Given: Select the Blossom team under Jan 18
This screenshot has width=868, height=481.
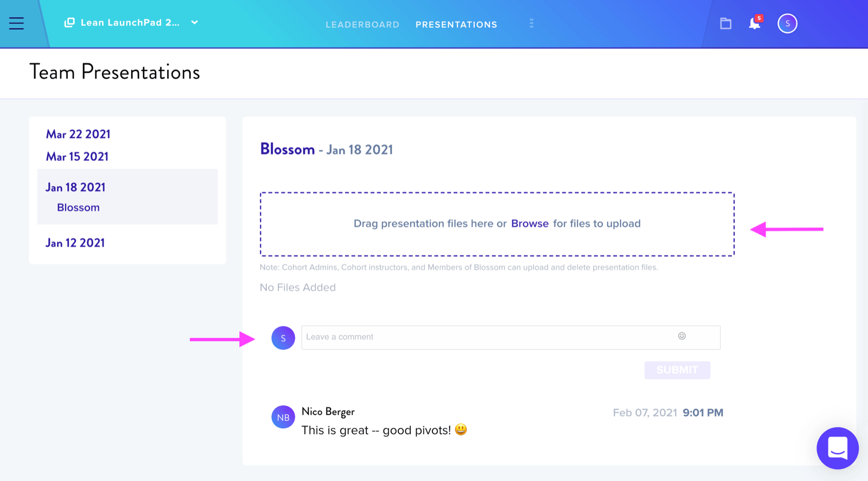Looking at the screenshot, I should click(x=78, y=208).
